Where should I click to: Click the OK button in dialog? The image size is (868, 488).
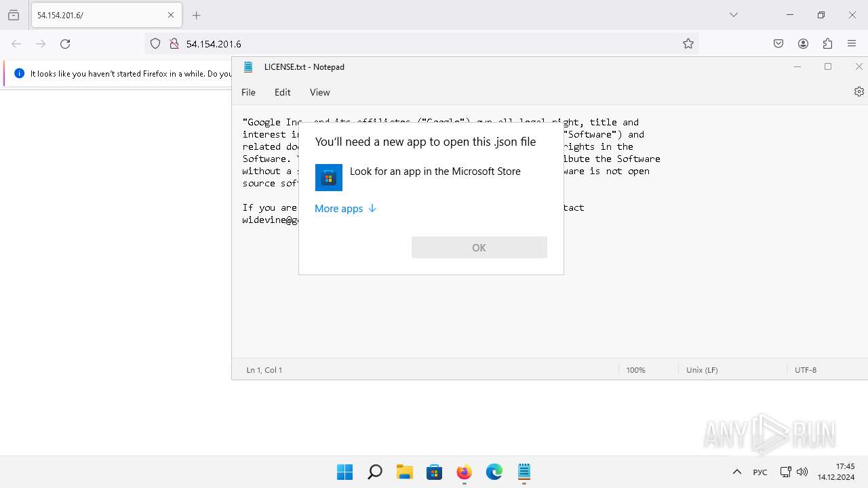[x=479, y=247]
